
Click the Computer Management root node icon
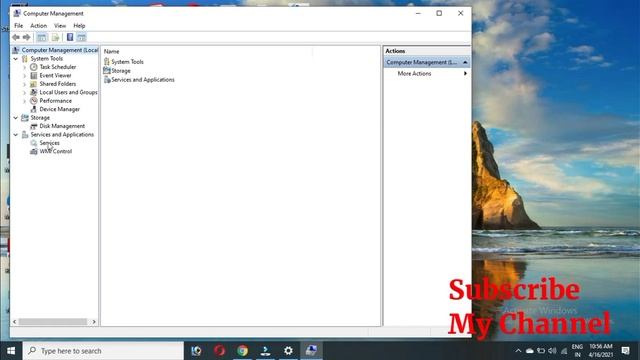(16, 50)
